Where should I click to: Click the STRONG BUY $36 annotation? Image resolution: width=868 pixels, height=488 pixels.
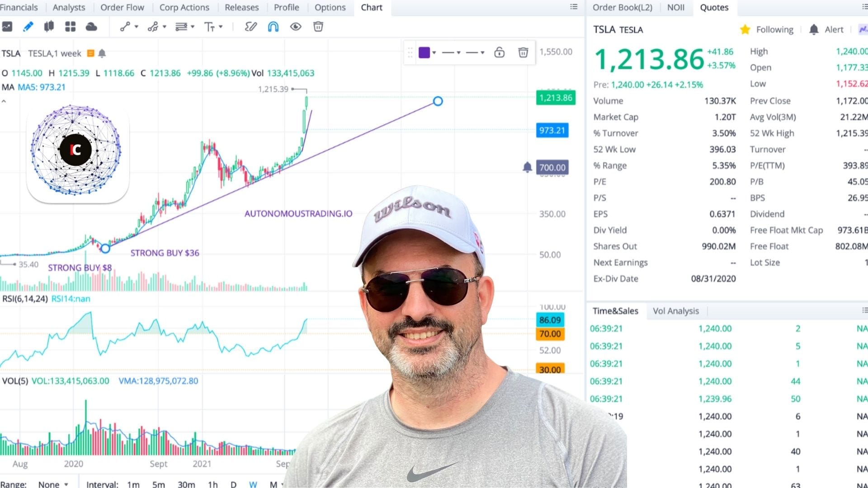click(x=165, y=253)
